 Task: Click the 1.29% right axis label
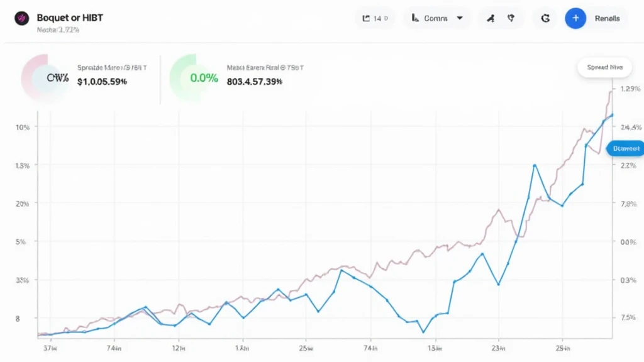point(630,89)
